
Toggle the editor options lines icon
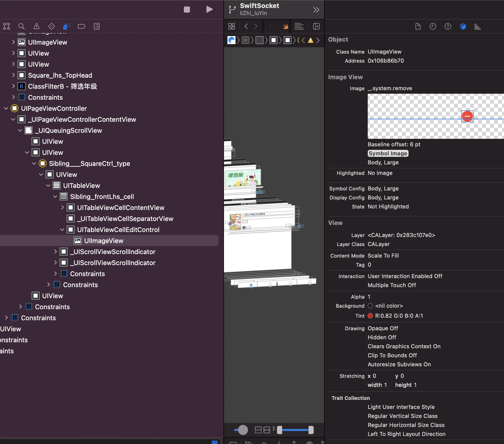point(299,26)
